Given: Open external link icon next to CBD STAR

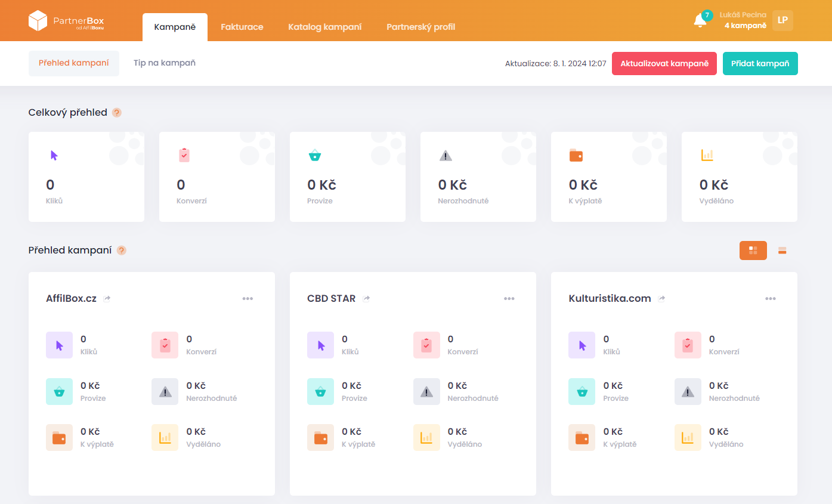Looking at the screenshot, I should point(366,299).
